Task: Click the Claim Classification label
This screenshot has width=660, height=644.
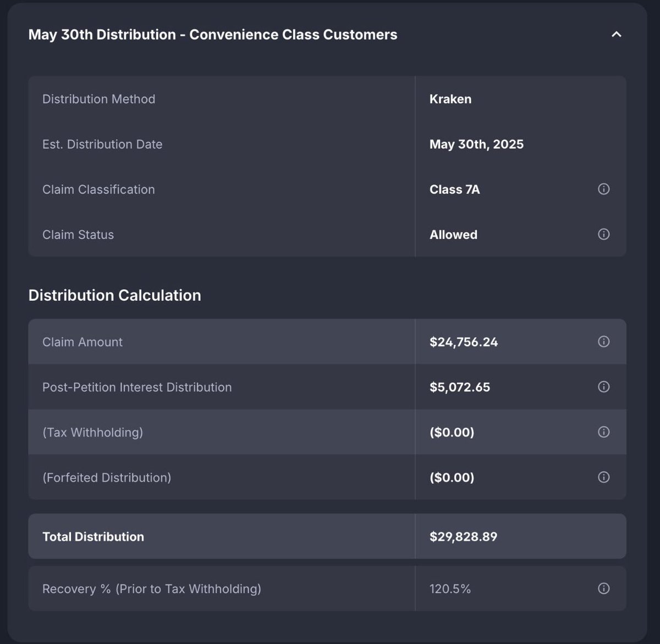Action: pos(98,190)
